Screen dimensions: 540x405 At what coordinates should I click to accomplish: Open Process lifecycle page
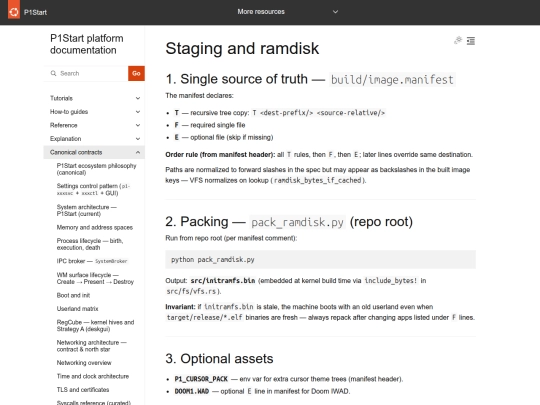coord(90,244)
